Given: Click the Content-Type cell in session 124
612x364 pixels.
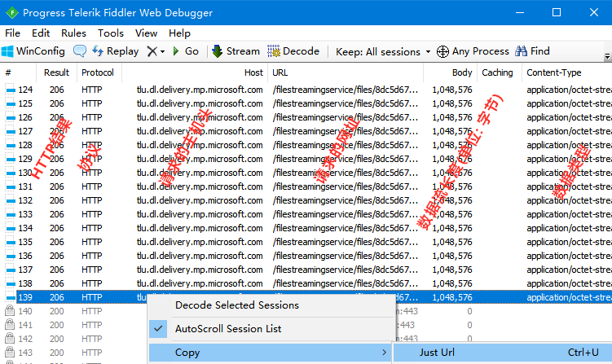Looking at the screenshot, I should click(x=569, y=90).
